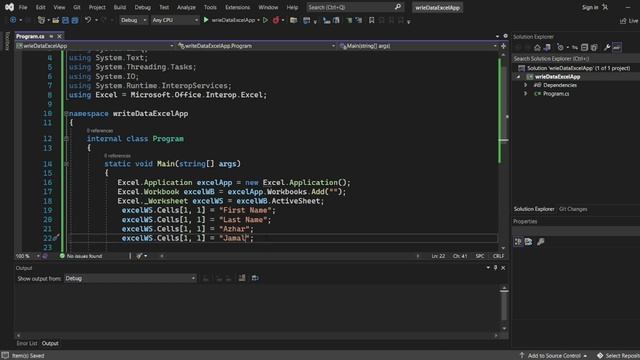The width and height of the screenshot is (640, 360).
Task: Collapse the wrieDataExcelApp project node
Action: tap(519, 77)
